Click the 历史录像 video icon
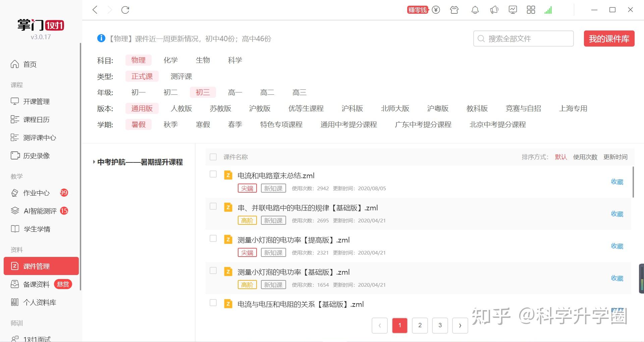 (15, 155)
